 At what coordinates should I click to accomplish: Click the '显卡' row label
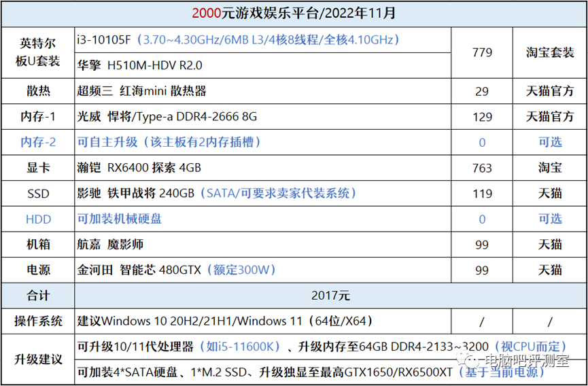[38, 168]
